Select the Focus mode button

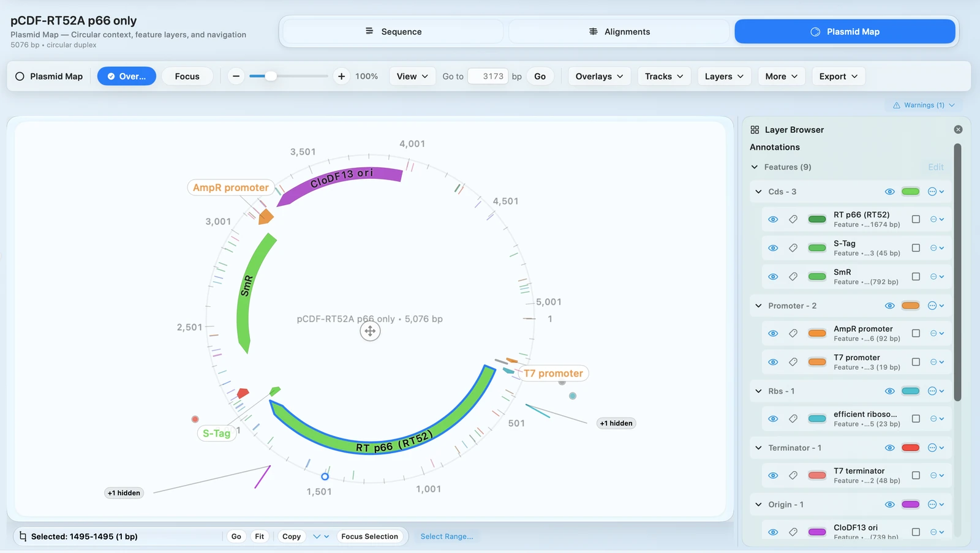[x=187, y=77]
